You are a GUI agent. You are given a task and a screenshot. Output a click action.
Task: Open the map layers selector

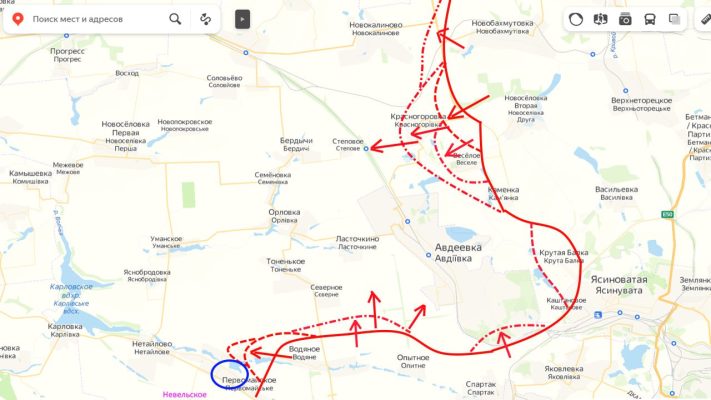coord(674,19)
